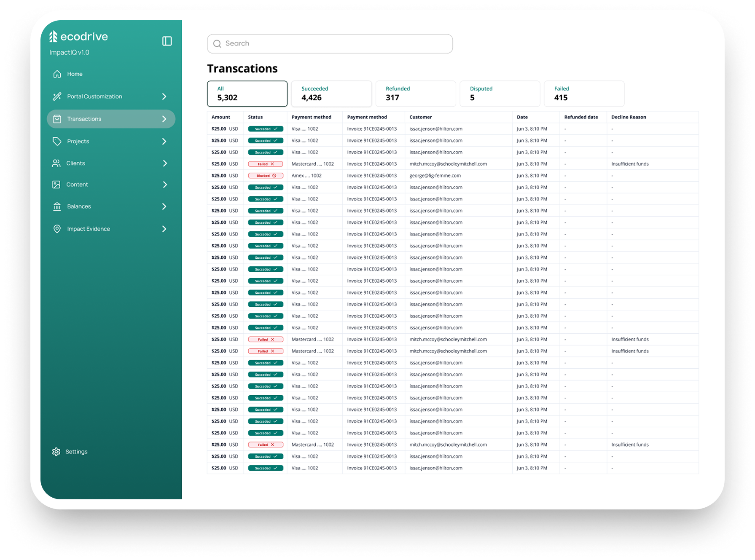Open the Home menu item

tap(75, 74)
